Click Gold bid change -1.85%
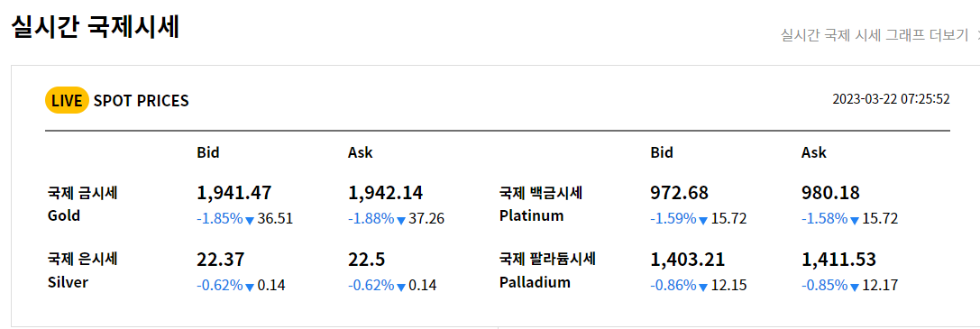 219,218
